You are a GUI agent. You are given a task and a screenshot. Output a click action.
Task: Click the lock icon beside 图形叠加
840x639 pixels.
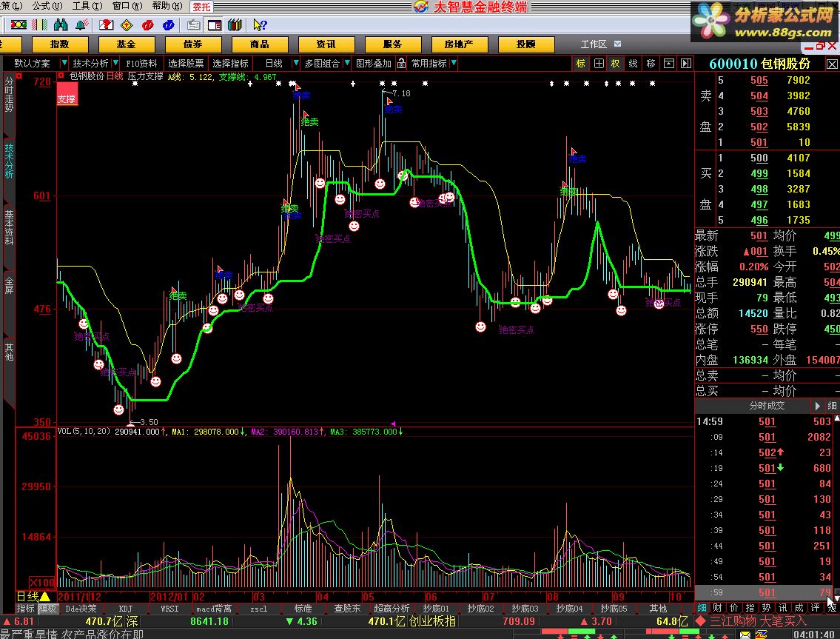(401, 63)
